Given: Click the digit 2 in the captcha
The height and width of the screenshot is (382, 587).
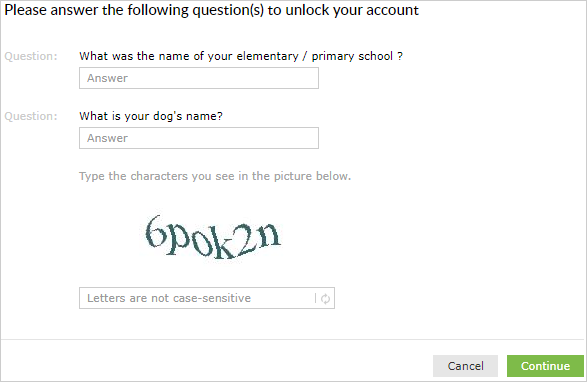Looking at the screenshot, I should (x=246, y=240).
